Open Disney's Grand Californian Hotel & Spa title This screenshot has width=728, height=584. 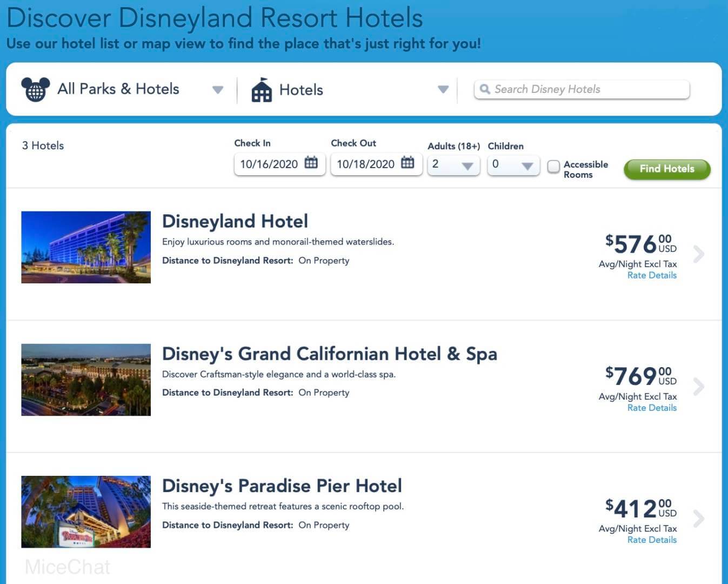330,354
